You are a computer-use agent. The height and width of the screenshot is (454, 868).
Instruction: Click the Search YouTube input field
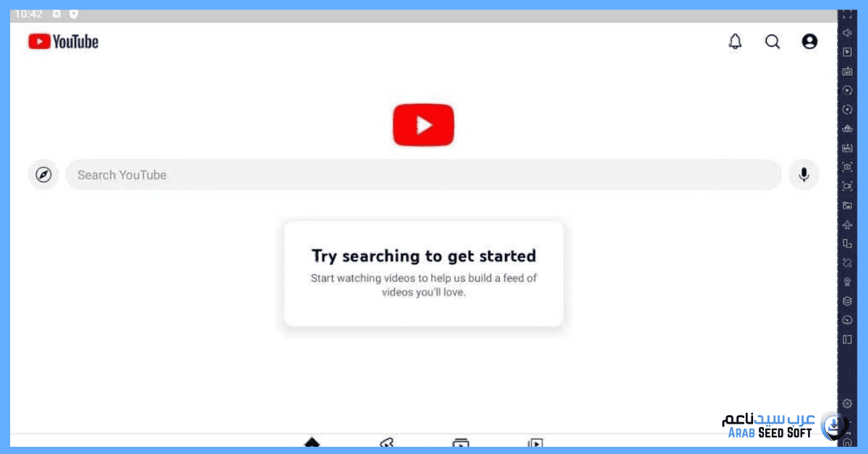[x=423, y=175]
